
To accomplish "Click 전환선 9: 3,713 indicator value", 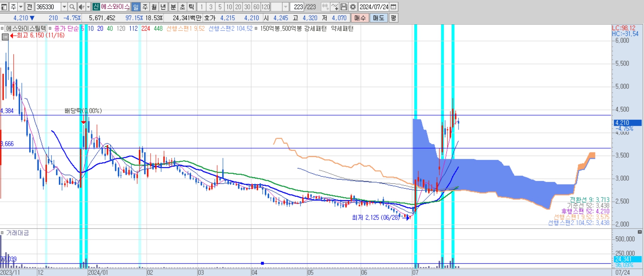I will (589, 200).
